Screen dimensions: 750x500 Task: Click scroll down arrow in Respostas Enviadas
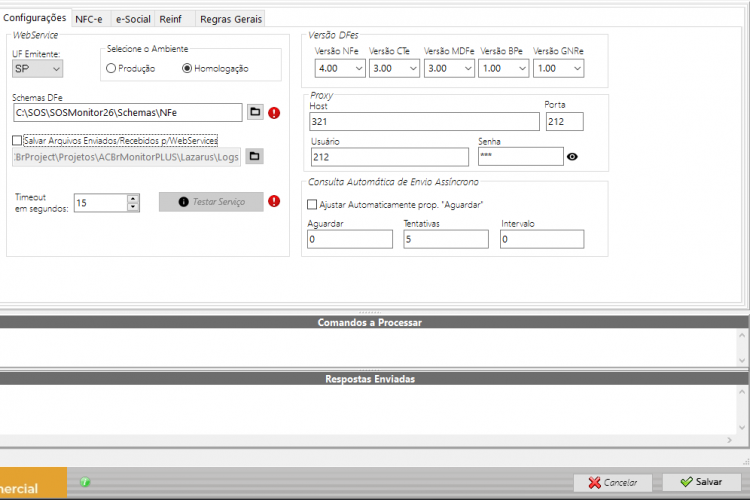tap(742, 428)
